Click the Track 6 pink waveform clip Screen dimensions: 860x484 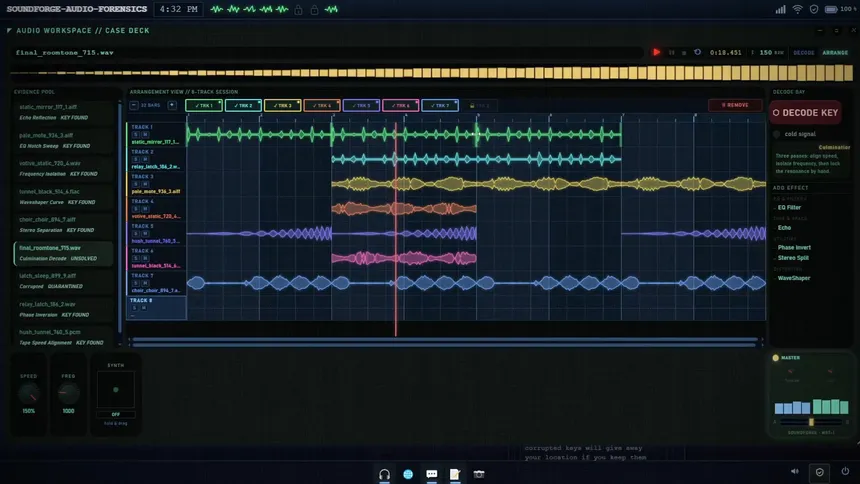coord(404,258)
